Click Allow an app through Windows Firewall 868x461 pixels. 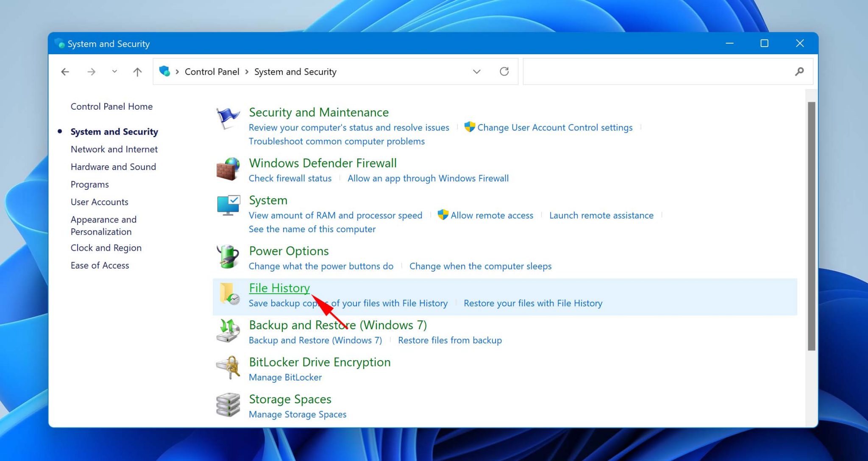[428, 178]
